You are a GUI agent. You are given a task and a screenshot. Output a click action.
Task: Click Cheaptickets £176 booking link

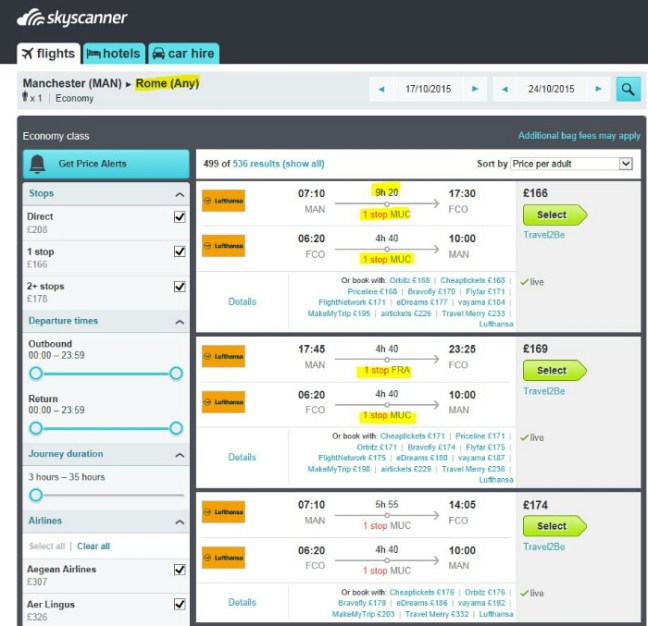[x=422, y=592]
